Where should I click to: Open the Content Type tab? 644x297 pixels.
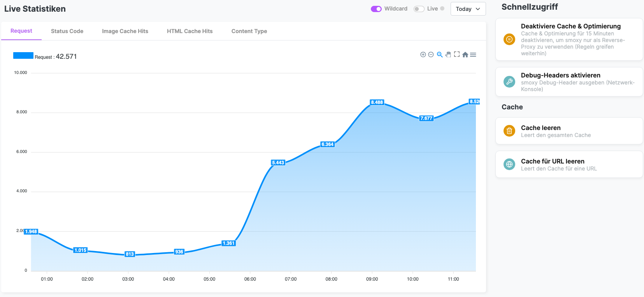[249, 31]
